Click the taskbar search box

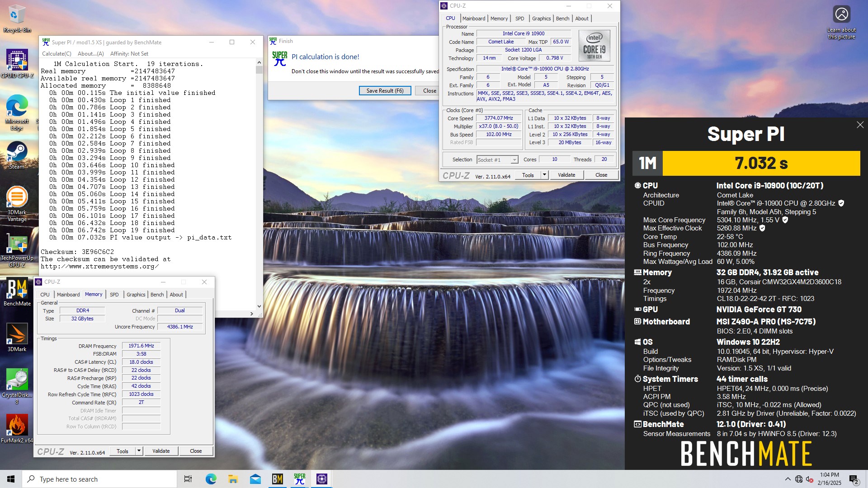99,479
